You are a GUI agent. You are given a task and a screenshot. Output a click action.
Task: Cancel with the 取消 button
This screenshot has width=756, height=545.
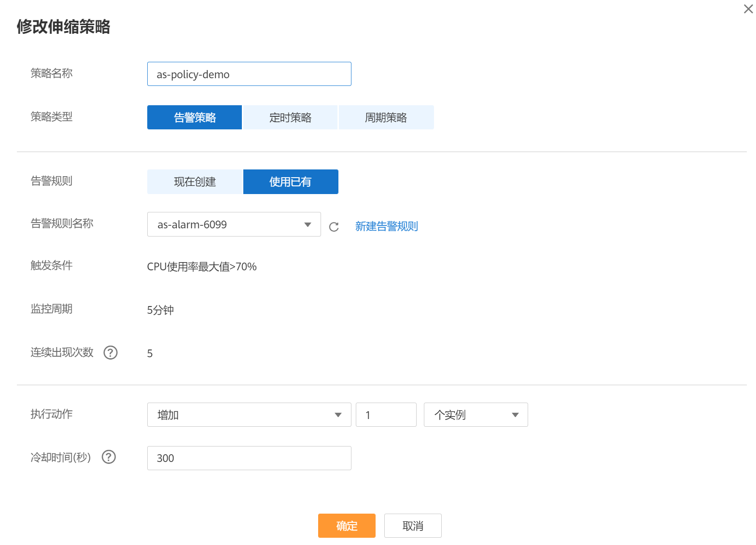[413, 526]
